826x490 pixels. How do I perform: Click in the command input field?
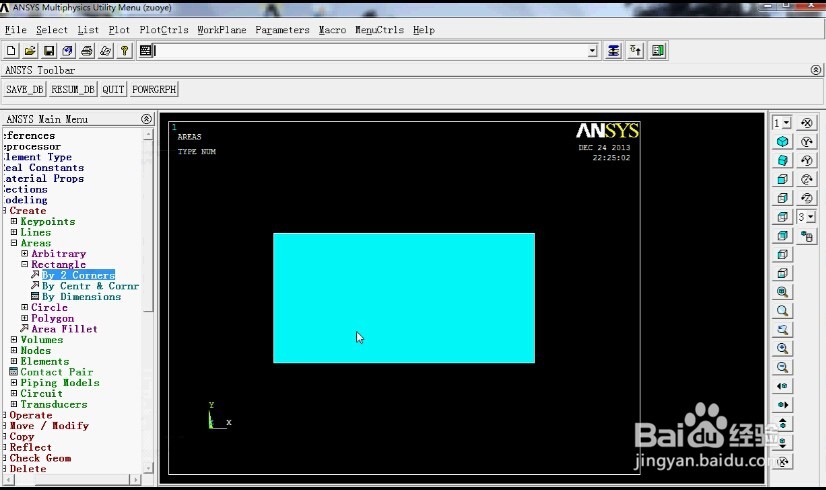coord(371,51)
